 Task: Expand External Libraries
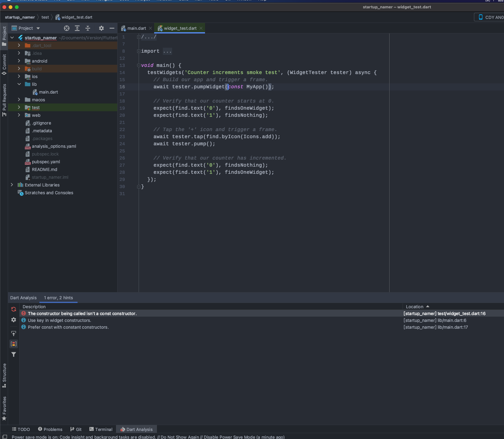pyautogui.click(x=12, y=185)
